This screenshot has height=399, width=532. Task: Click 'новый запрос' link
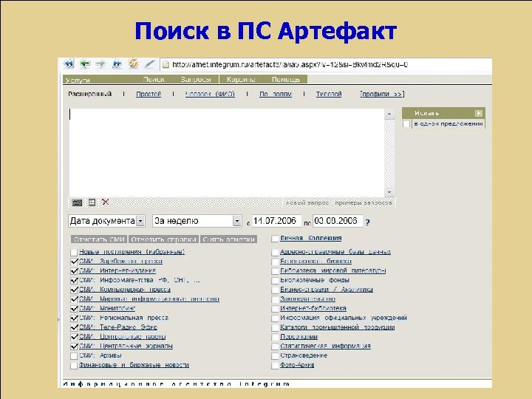point(307,203)
